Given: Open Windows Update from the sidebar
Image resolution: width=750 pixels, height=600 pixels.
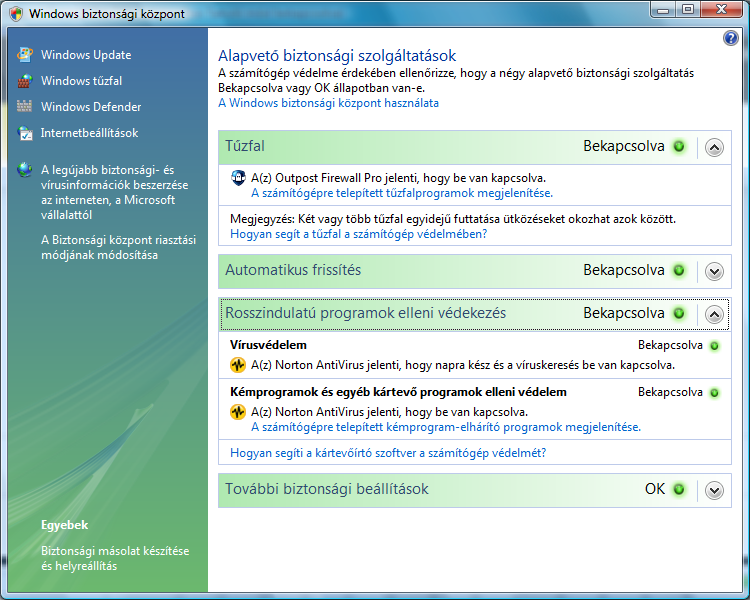Looking at the screenshot, I should [86, 55].
